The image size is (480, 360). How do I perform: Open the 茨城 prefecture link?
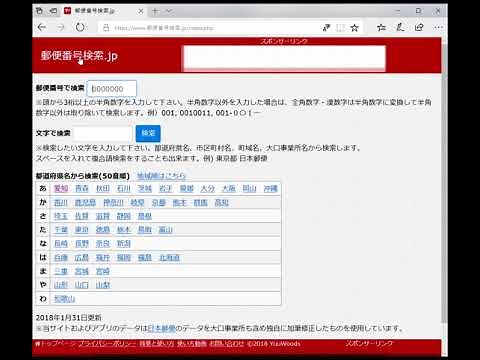pos(145,189)
